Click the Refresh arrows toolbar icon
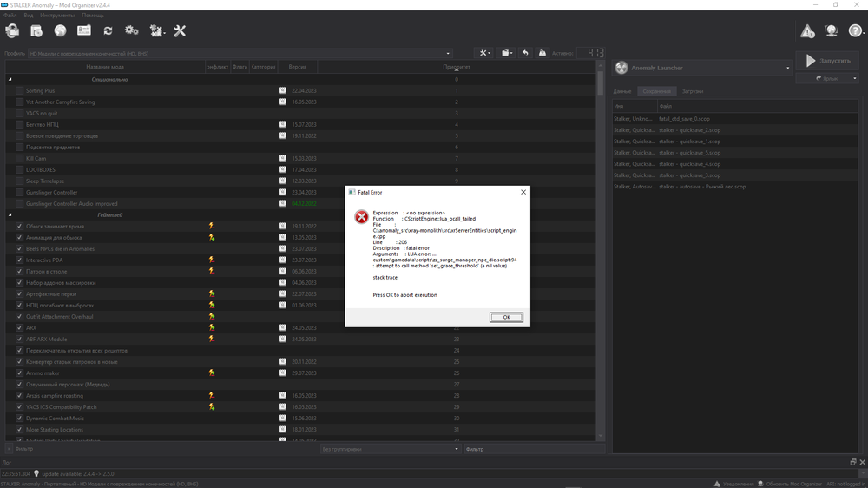 coord(108,31)
